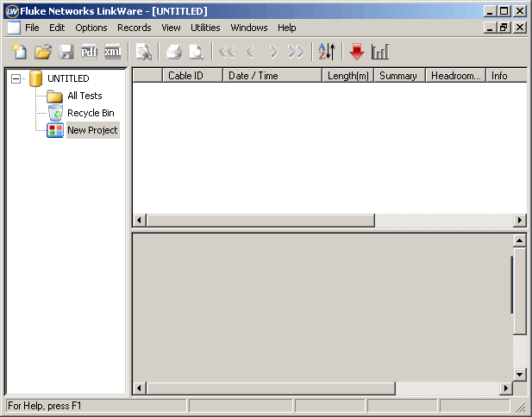Click the Info column header

[506, 76]
